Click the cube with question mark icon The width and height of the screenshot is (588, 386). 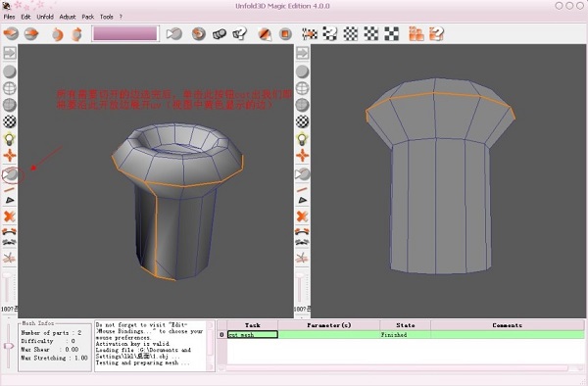coord(240,33)
